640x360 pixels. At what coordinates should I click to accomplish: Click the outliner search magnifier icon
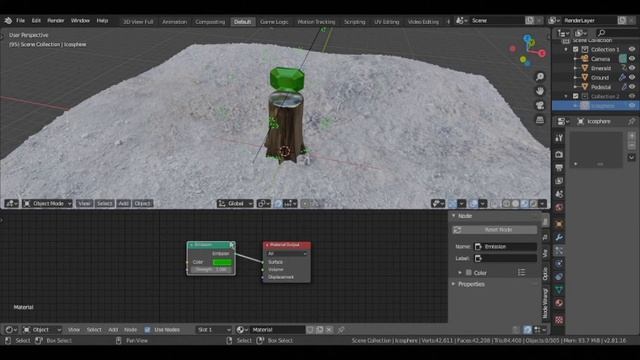click(x=601, y=33)
